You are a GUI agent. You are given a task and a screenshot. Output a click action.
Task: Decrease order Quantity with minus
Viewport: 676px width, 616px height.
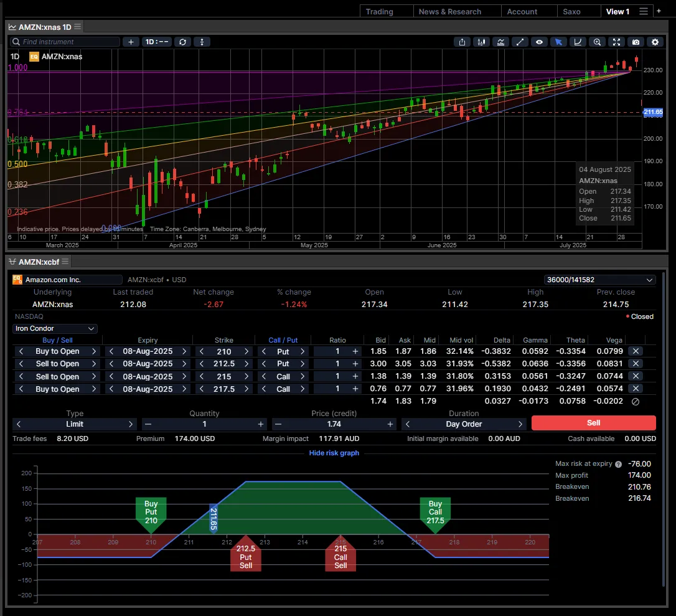click(x=148, y=424)
